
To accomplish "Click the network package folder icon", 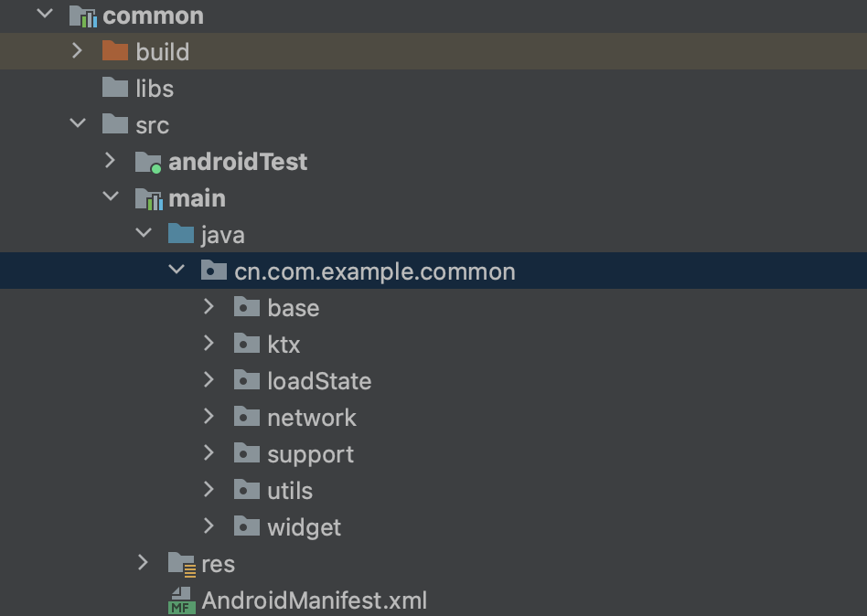I will pos(247,417).
